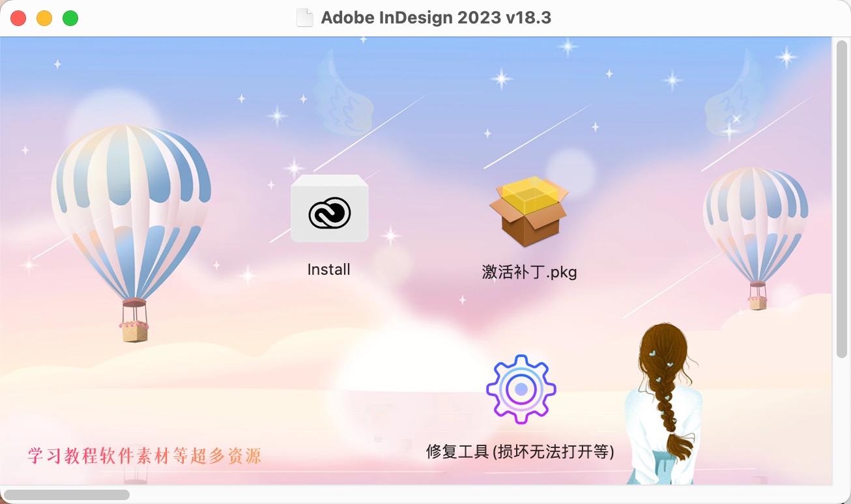The width and height of the screenshot is (851, 504).
Task: Minimize the window using the yellow button
Action: [44, 18]
